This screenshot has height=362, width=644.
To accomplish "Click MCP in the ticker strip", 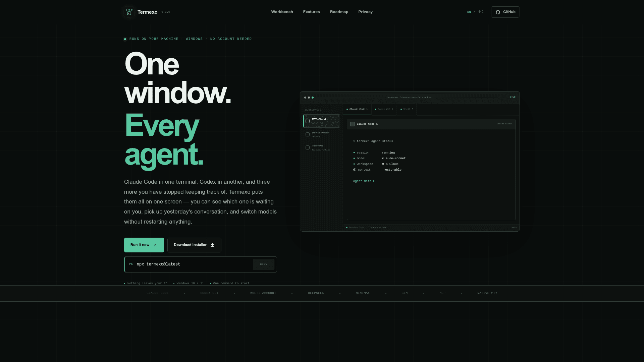I will coord(442,293).
